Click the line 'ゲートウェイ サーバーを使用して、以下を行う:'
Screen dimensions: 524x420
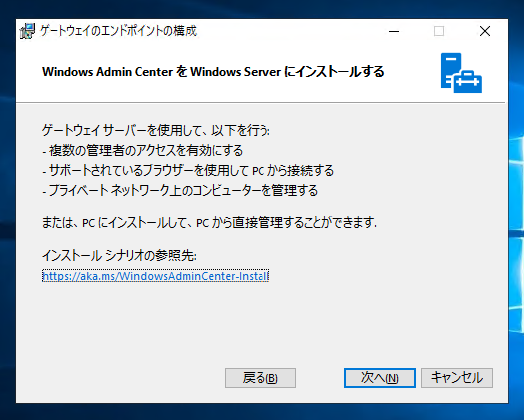[156, 130]
